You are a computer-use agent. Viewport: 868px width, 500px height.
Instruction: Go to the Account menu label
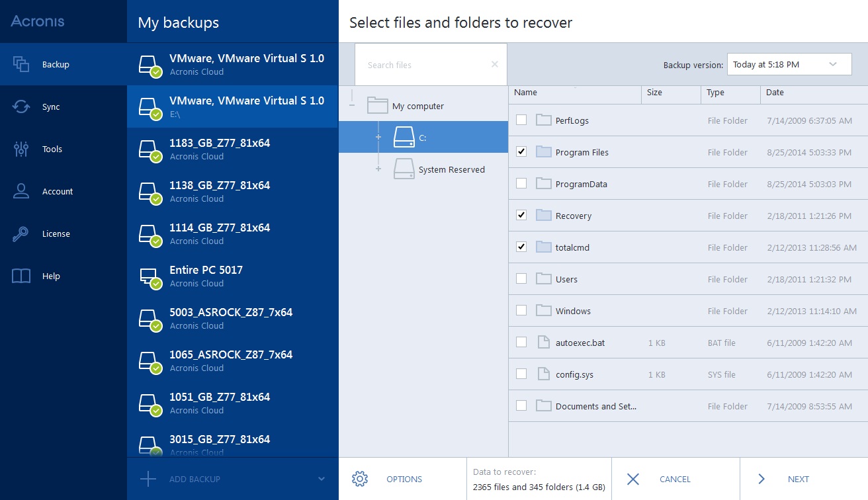(x=58, y=192)
